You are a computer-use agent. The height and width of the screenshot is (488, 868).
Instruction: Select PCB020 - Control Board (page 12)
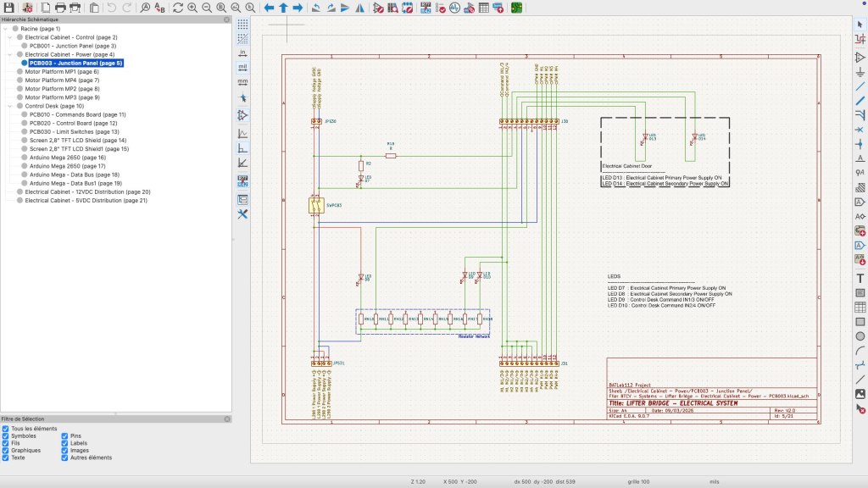pyautogui.click(x=73, y=123)
